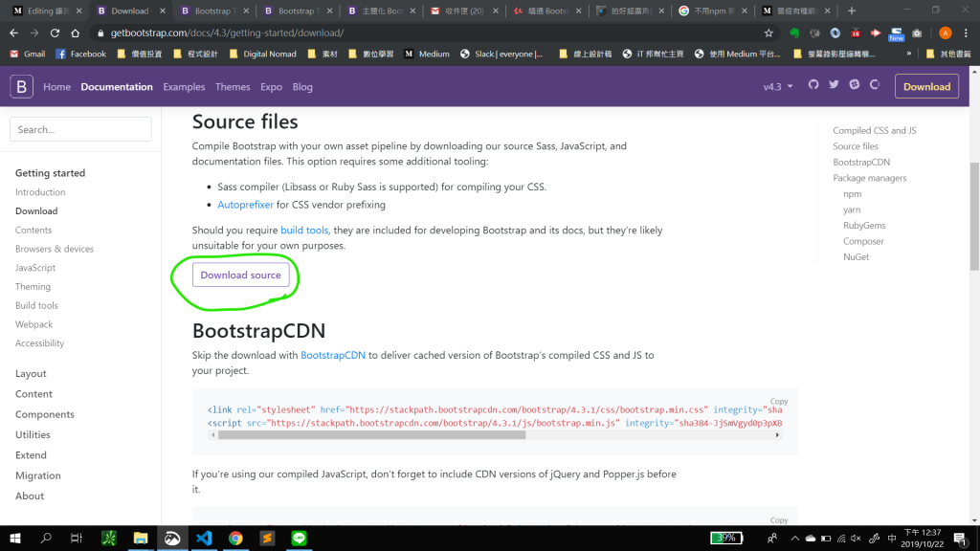
Task: Open File Explorer from taskbar
Action: point(141,538)
